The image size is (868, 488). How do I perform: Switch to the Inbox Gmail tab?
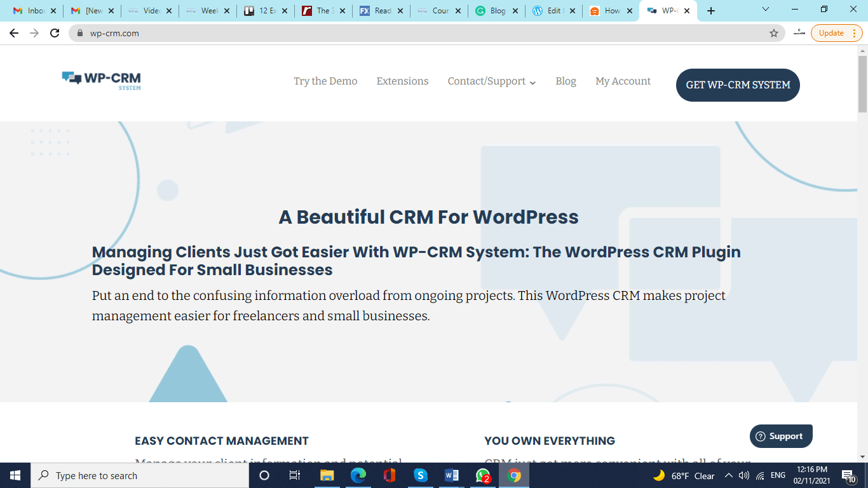coord(33,10)
